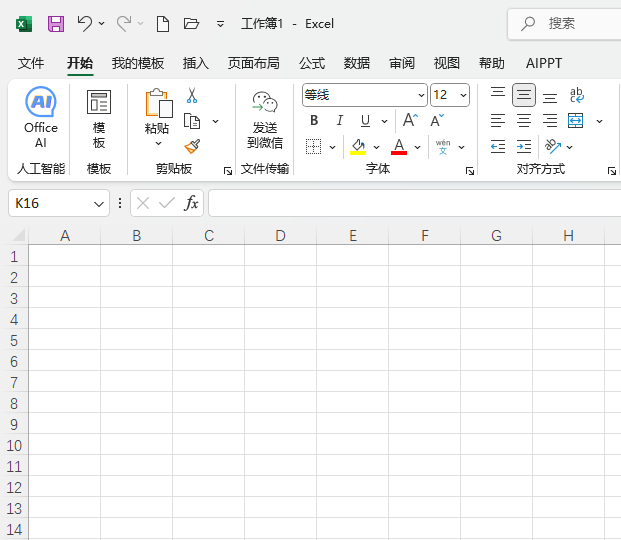Viewport: 621px width, 540px height.
Task: Expand merge cells options arrow
Action: [599, 121]
